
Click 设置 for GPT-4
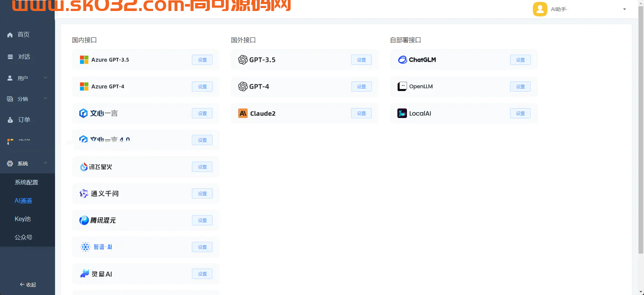[361, 86]
